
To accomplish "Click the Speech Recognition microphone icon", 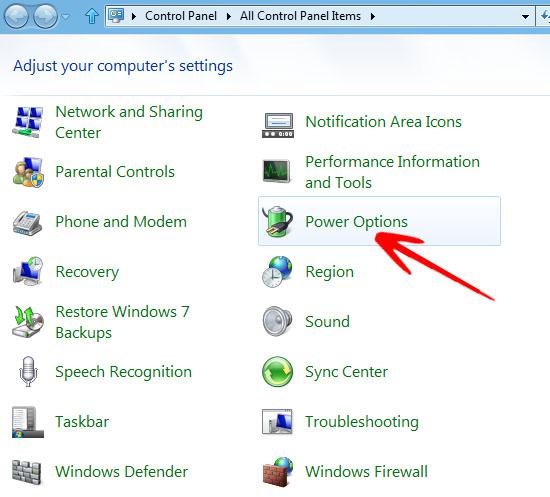I will tap(28, 371).
